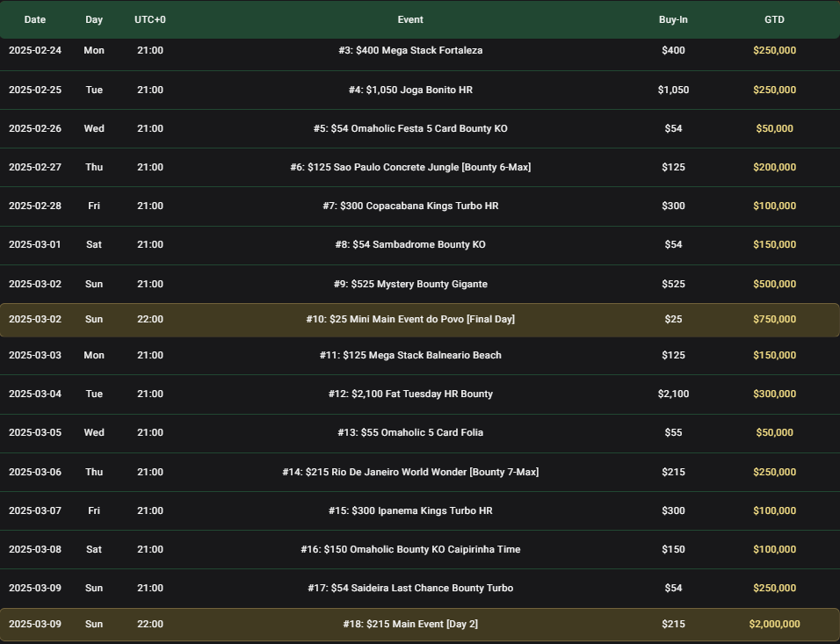Click $125 buy-in in Sao Paulo row
Image resolution: width=840 pixels, height=644 pixels.
pyautogui.click(x=673, y=167)
